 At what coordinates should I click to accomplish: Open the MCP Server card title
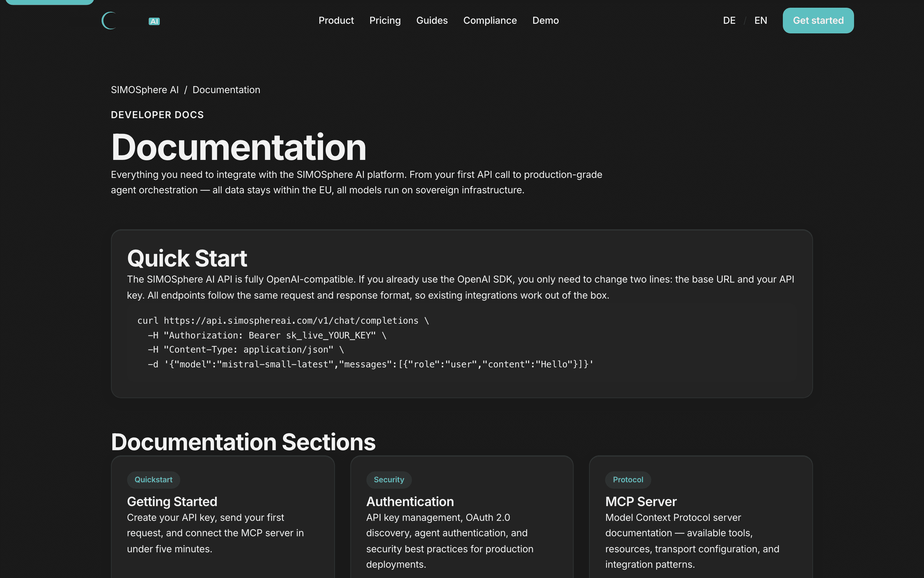click(x=641, y=502)
